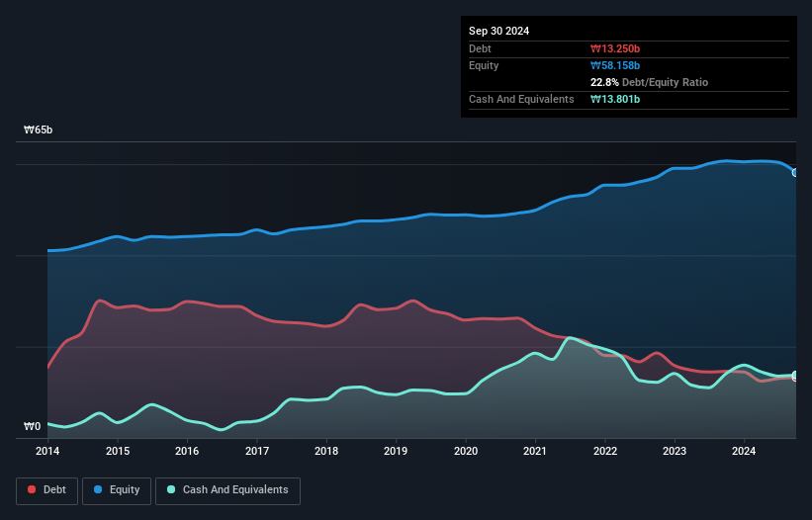Select the Cash endpoint marker on teal line
Viewport: 812px width, 520px height.
[x=795, y=375]
